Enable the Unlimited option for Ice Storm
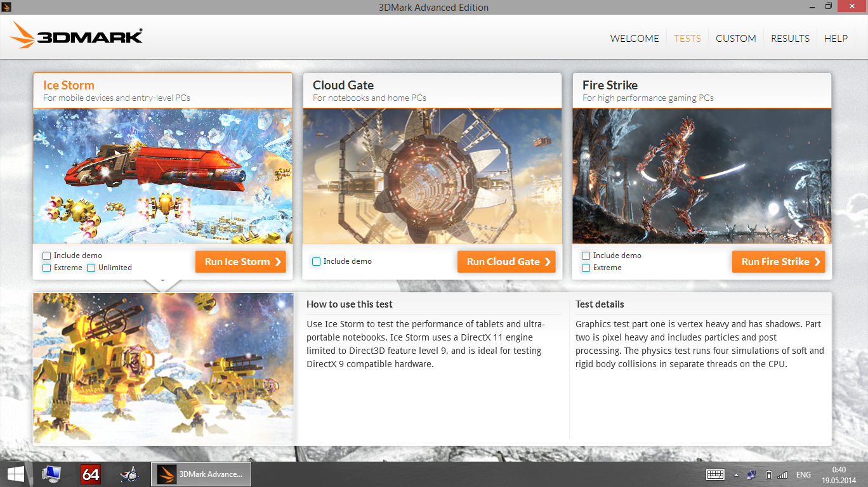868x487 pixels. (x=91, y=268)
